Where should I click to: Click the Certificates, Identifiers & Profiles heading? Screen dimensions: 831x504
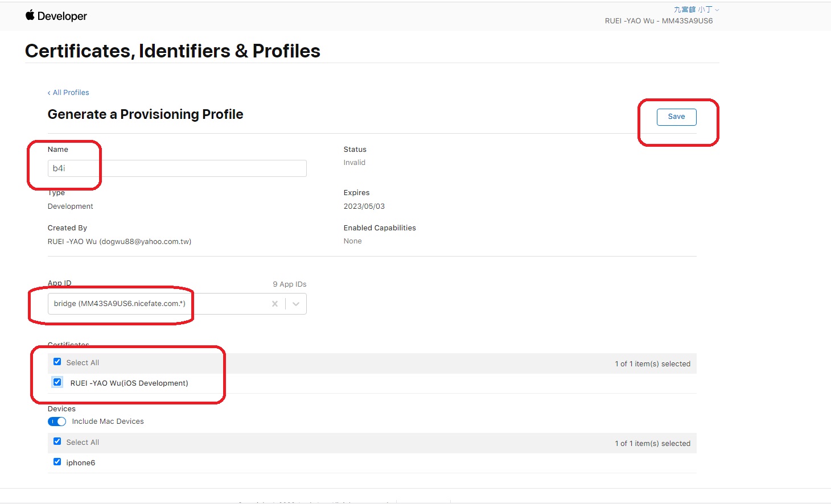click(x=172, y=51)
